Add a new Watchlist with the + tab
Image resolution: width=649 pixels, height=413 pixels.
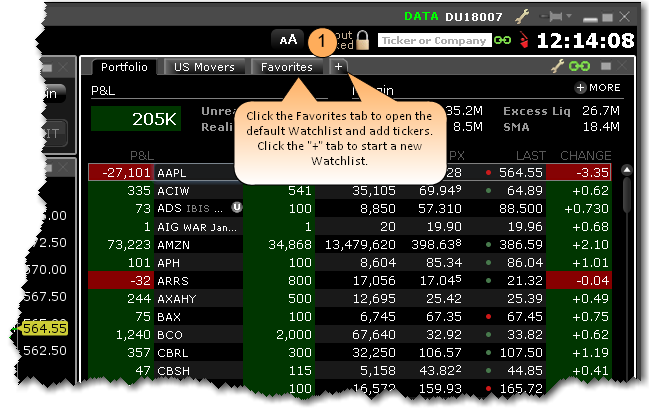[338, 67]
